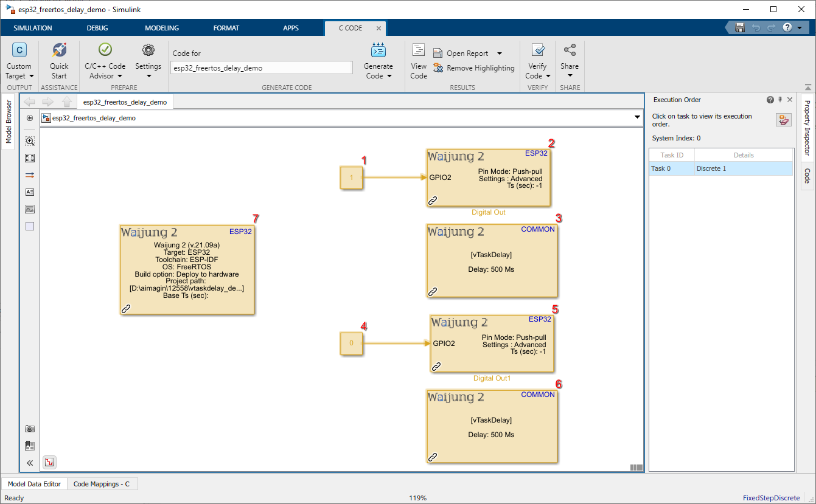Clear execution order highlighting icon

click(783, 120)
